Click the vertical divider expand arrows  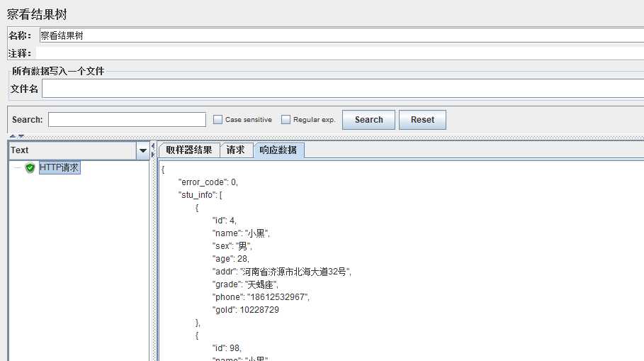point(153,150)
